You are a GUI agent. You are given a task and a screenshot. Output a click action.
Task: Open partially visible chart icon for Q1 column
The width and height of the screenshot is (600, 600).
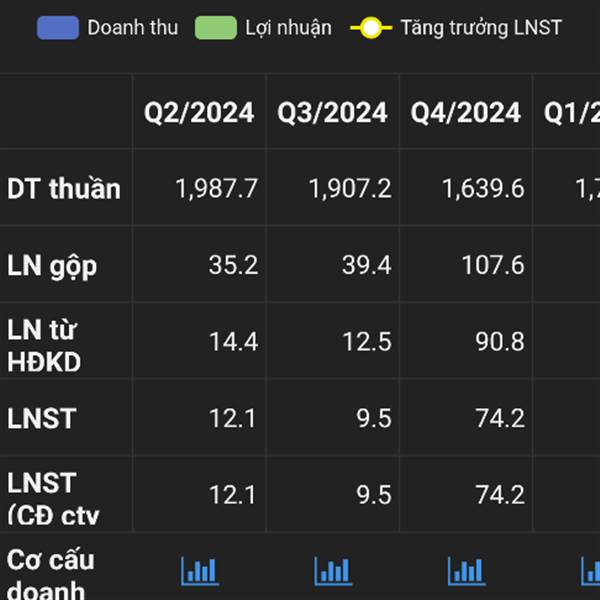point(590,571)
